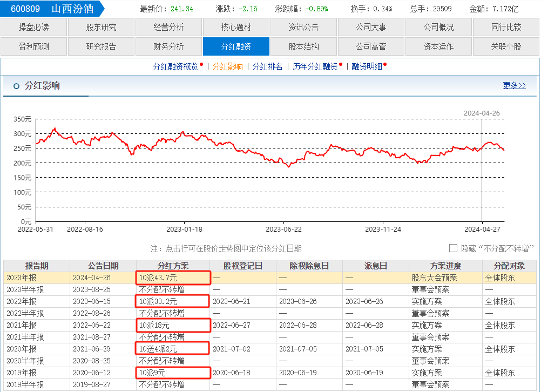Image resolution: width=541 pixels, height=392 pixels.
Task: Click the 分配对象 column header
Action: 509,266
